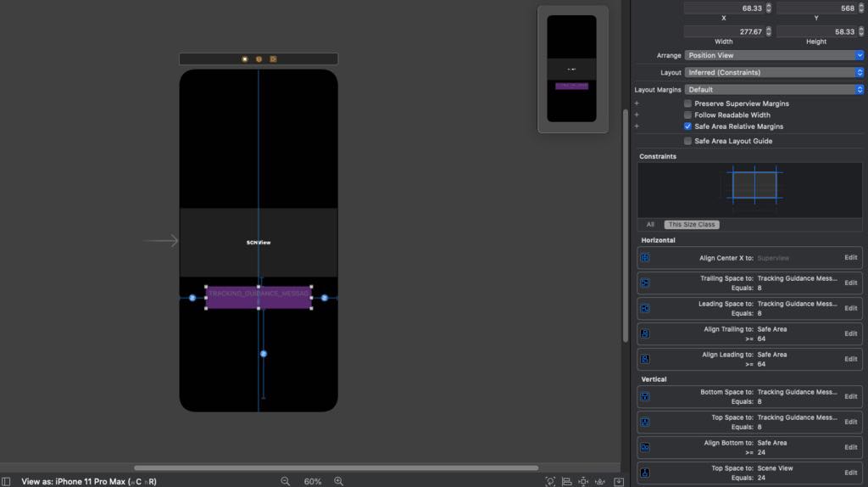Open Resolve Auto Layout Issues menu
This screenshot has width=868, height=487.
point(600,481)
